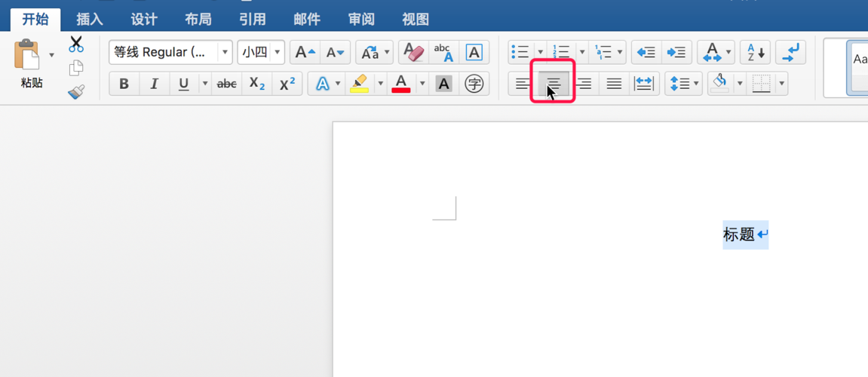
Task: Switch to the 开始 tab
Action: click(35, 20)
